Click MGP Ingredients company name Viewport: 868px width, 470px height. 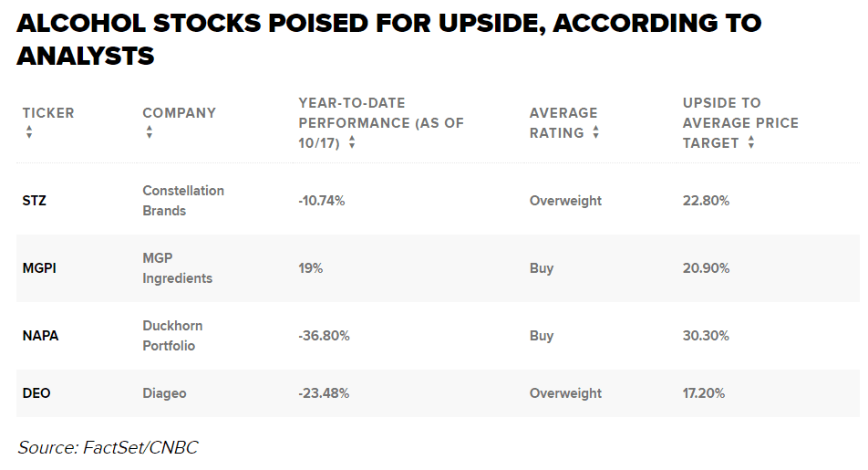click(177, 268)
